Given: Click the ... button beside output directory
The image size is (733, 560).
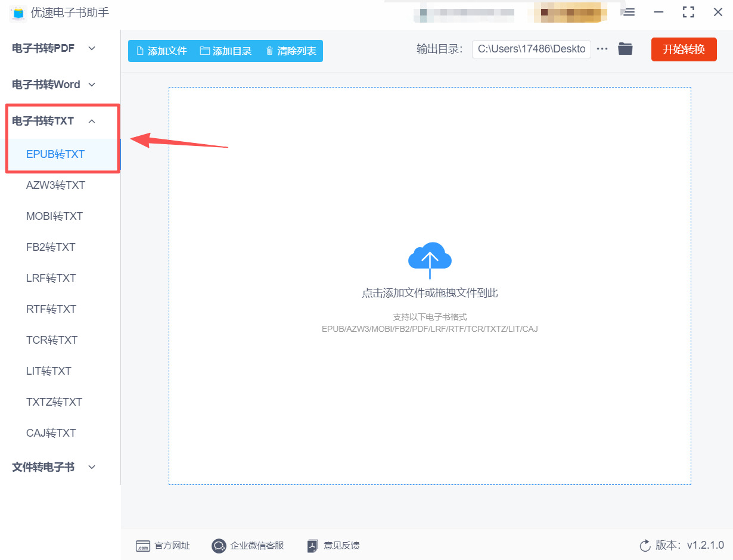Looking at the screenshot, I should [603, 49].
